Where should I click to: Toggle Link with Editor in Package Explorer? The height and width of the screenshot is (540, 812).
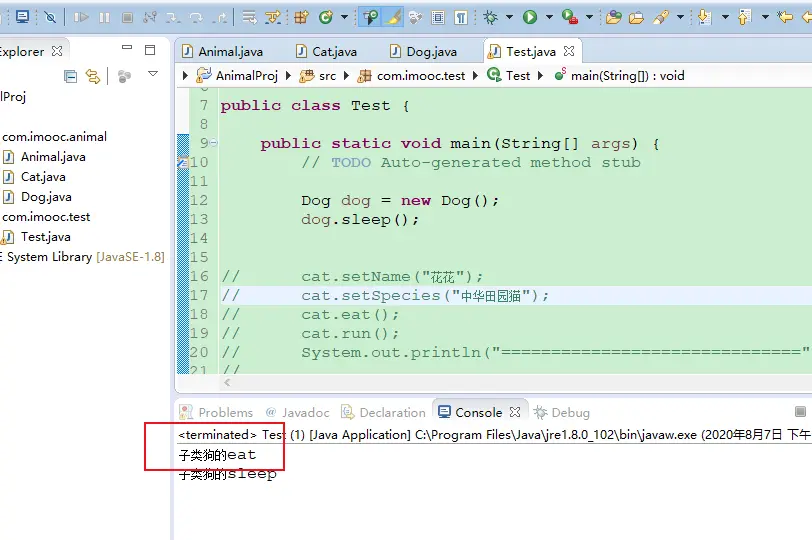pyautogui.click(x=93, y=76)
